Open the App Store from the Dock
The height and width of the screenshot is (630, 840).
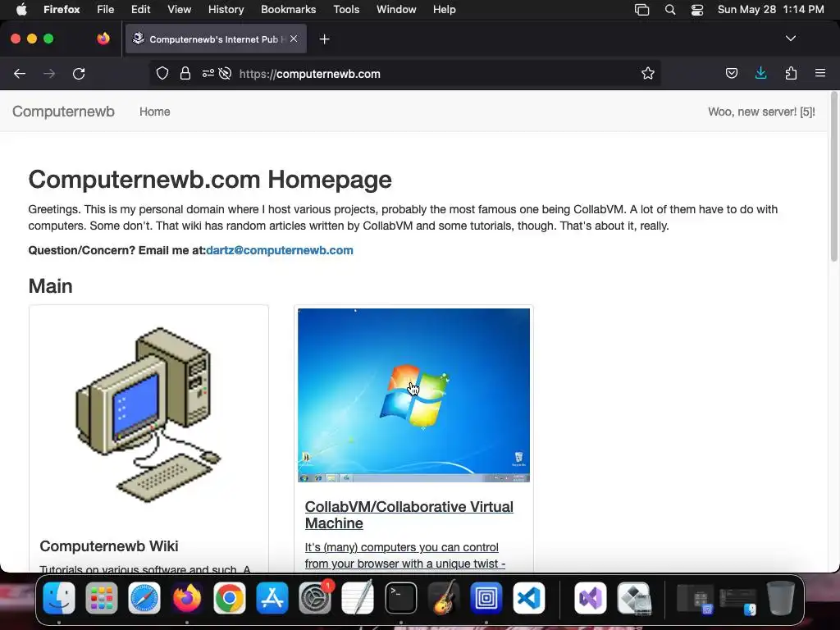click(x=272, y=598)
